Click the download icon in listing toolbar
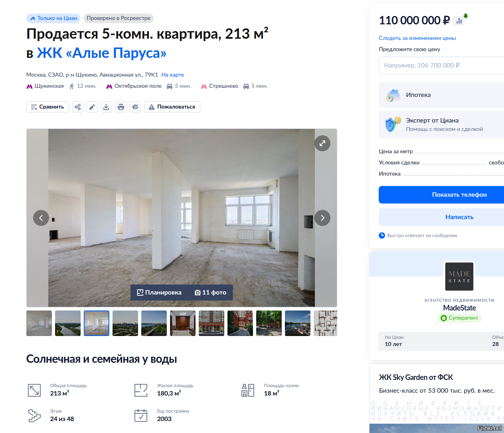 coord(107,107)
